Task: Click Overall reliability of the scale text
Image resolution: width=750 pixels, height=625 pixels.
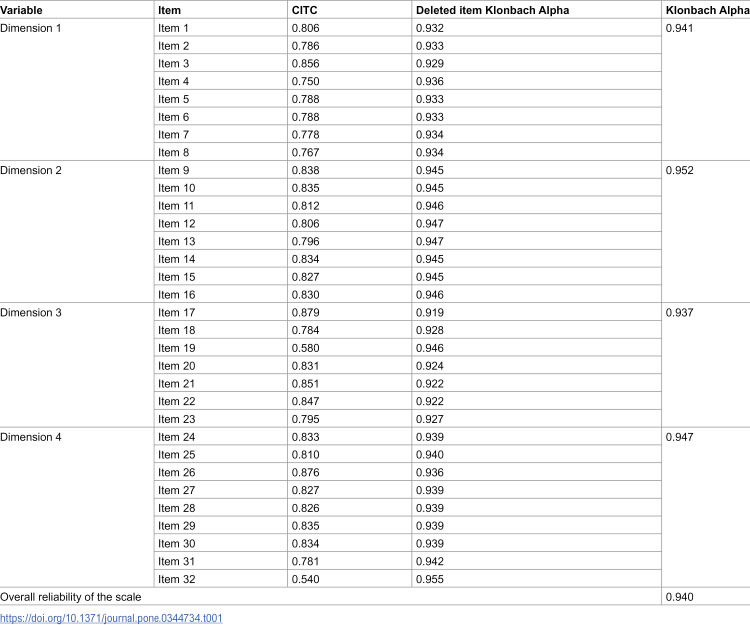Action: [71, 597]
